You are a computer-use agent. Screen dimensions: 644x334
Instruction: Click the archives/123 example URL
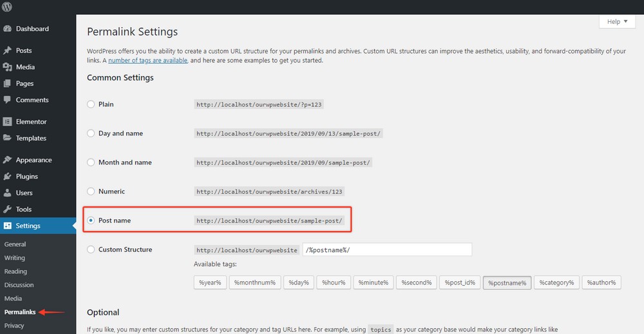(269, 192)
